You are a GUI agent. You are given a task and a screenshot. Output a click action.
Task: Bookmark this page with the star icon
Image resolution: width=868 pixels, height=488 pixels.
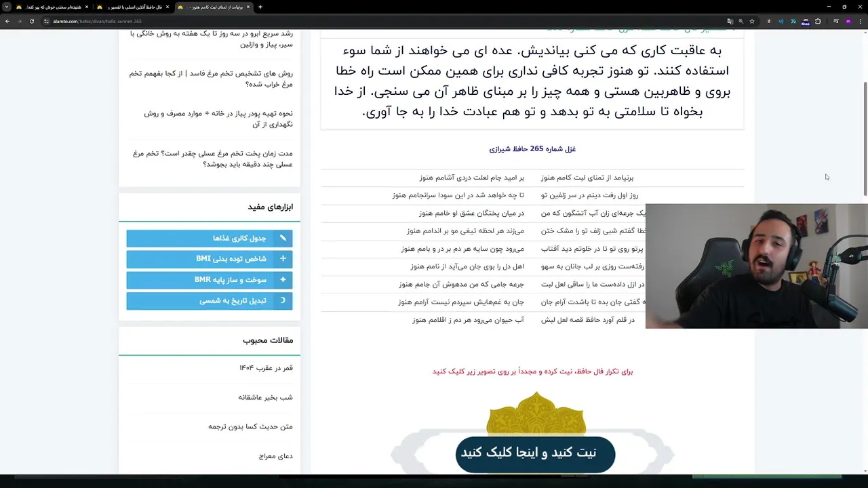pos(751,21)
